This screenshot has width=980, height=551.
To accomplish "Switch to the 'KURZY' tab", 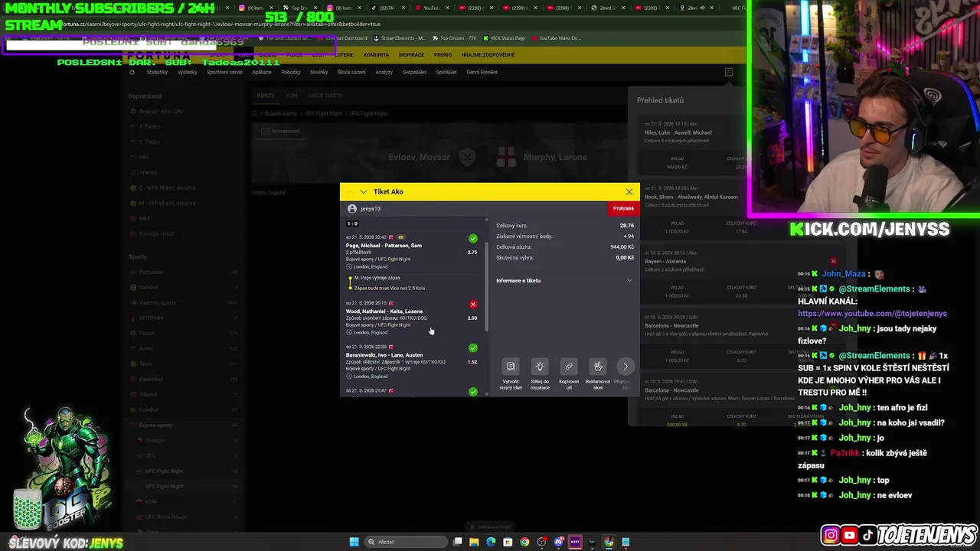I will [266, 96].
